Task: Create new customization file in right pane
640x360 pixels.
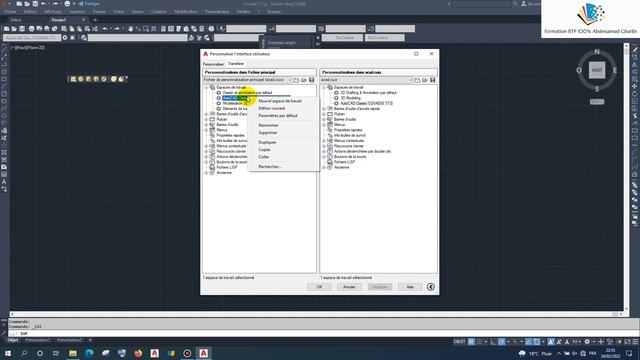Action: click(x=417, y=80)
